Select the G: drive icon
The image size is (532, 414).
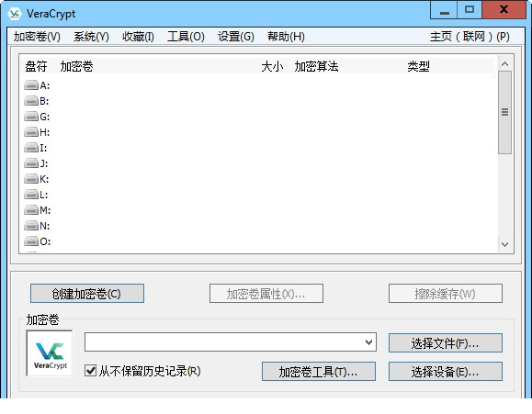31,117
